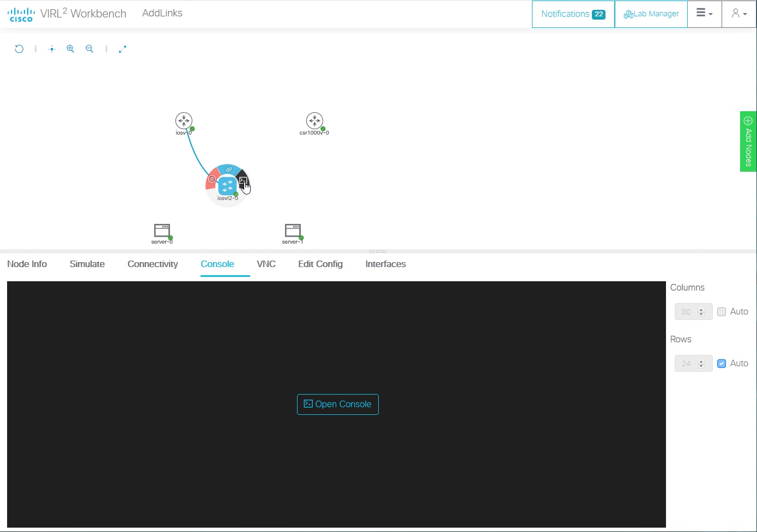Click the Open Console button

(337, 404)
